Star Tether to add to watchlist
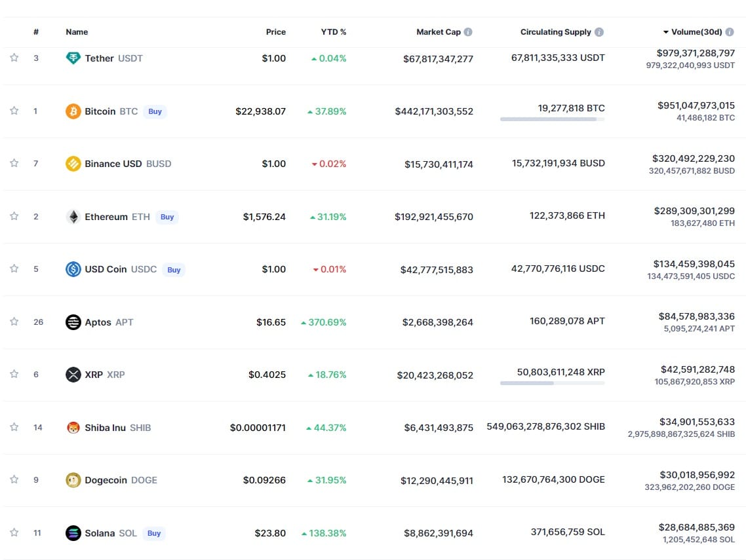 point(14,58)
